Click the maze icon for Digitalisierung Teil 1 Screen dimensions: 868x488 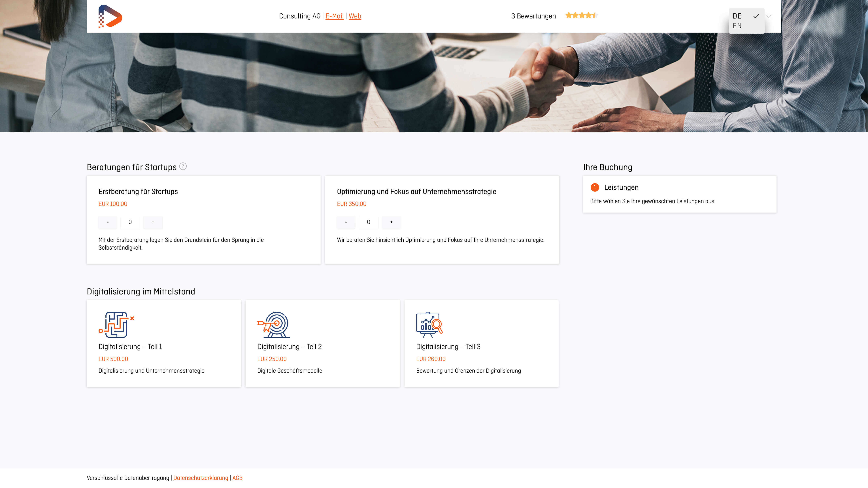[116, 324]
